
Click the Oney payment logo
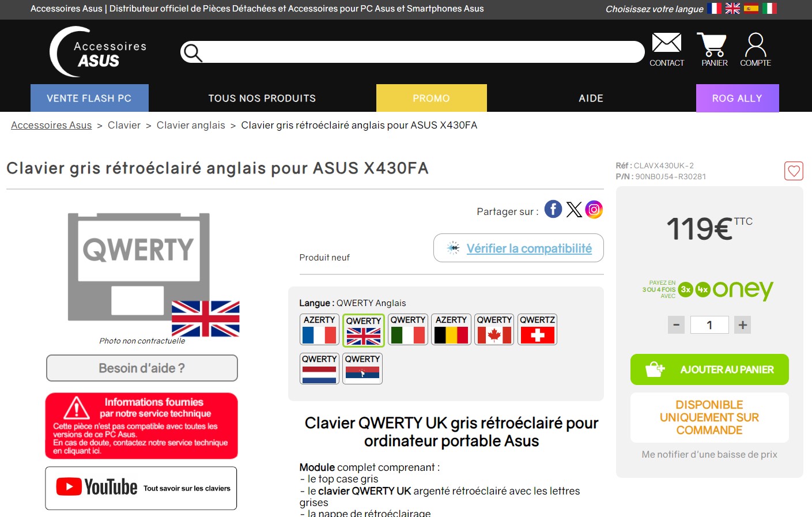pos(743,289)
